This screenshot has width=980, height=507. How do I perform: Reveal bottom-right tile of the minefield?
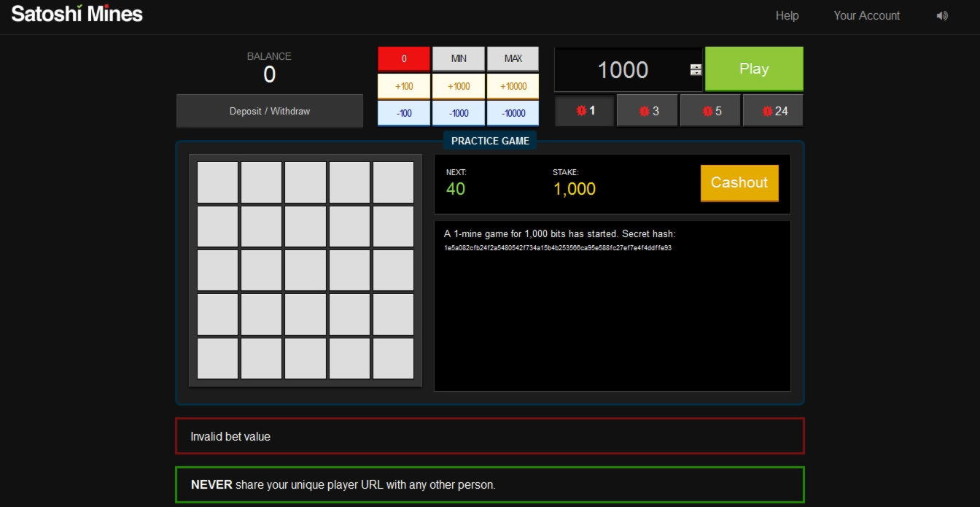tap(393, 358)
